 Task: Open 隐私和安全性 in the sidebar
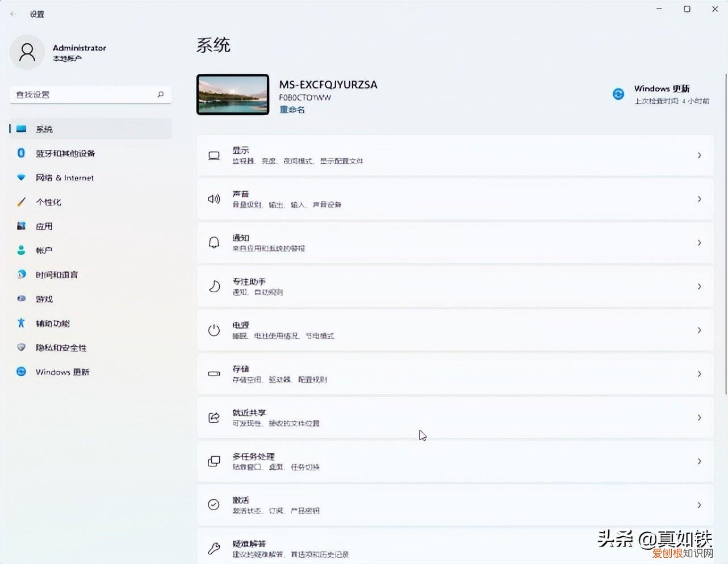point(61,348)
